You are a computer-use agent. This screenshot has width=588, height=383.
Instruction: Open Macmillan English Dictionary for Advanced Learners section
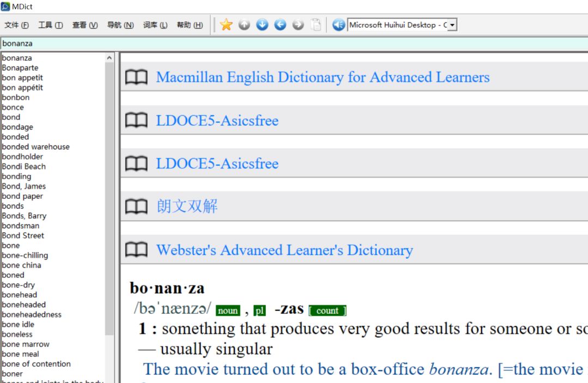(x=323, y=77)
